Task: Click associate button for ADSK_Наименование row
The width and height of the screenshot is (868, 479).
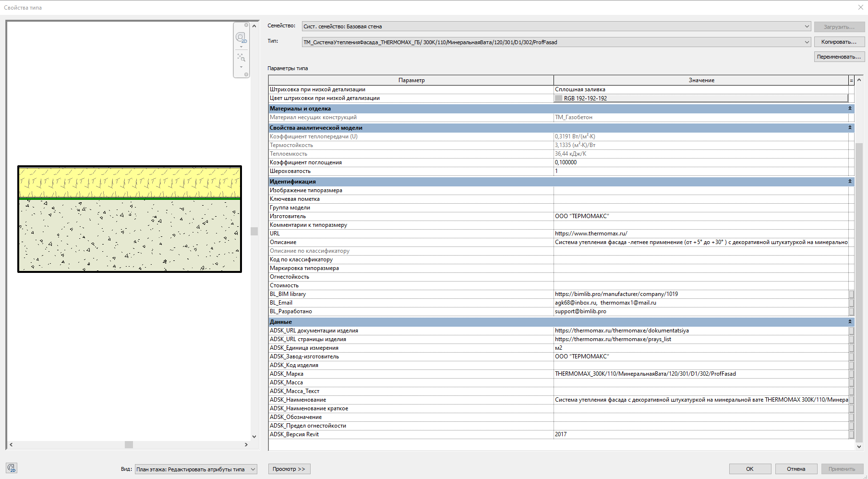Action: click(x=851, y=400)
